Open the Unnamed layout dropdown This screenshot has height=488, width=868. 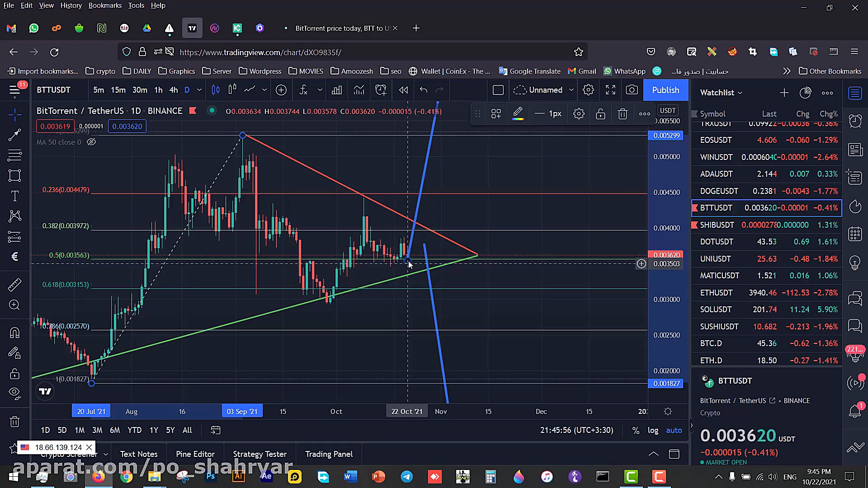pos(571,90)
